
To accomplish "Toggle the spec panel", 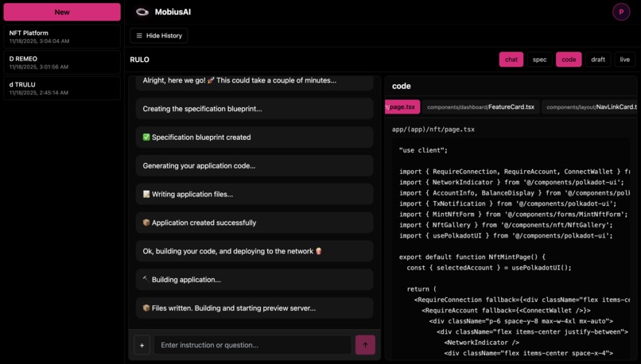I will tap(539, 60).
